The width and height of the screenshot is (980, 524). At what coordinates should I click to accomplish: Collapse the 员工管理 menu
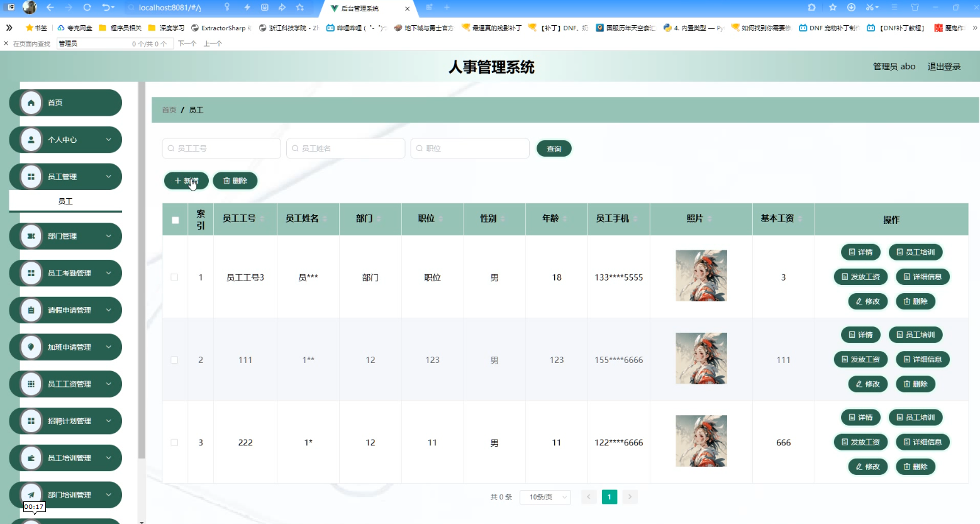(x=109, y=177)
